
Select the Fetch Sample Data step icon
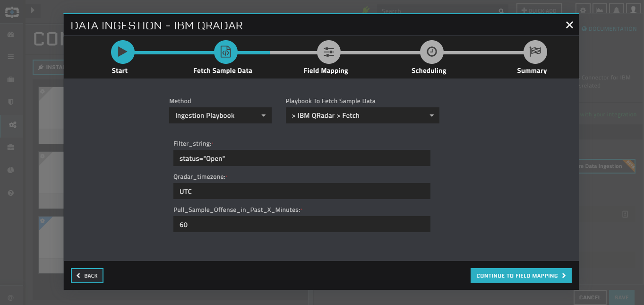click(x=225, y=52)
